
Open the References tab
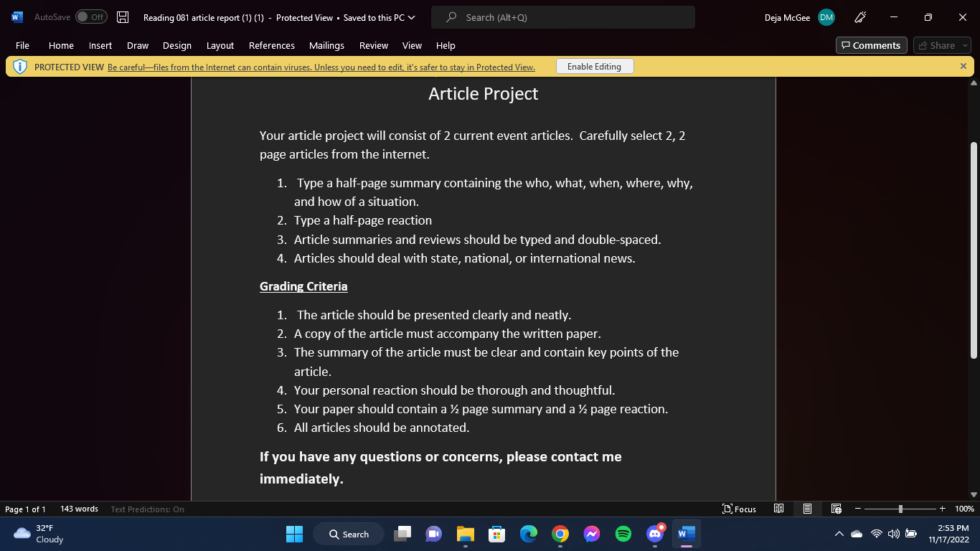[272, 45]
